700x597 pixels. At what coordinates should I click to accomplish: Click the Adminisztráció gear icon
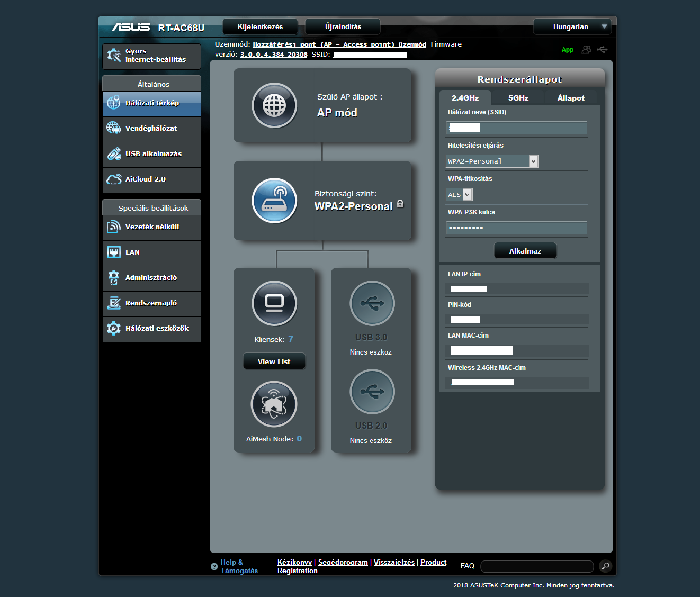(x=114, y=277)
